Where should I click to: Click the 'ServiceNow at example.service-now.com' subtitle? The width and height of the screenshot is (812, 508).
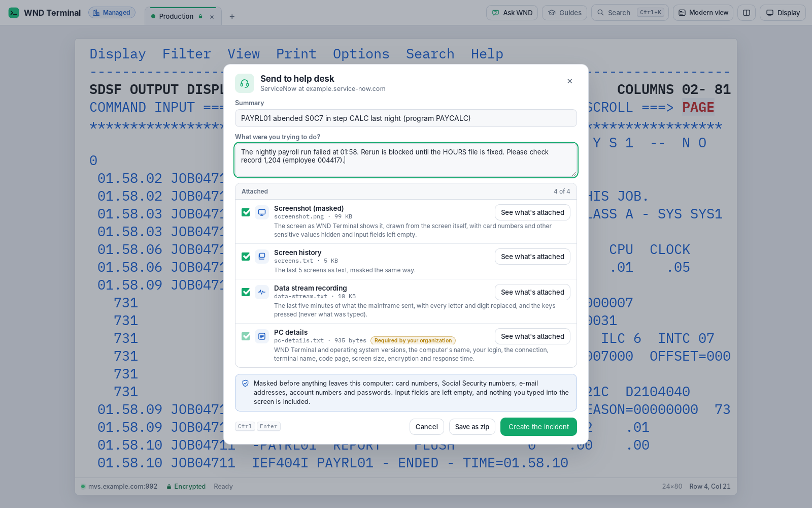click(323, 89)
